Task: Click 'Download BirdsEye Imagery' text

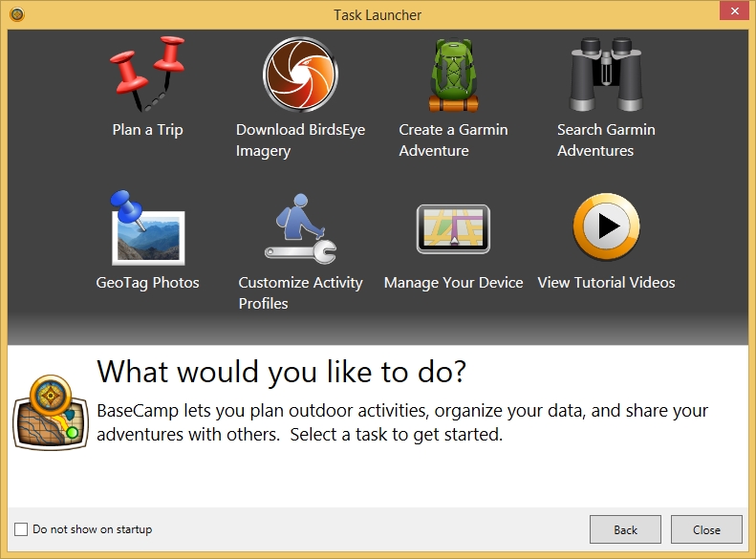Action: 300,140
